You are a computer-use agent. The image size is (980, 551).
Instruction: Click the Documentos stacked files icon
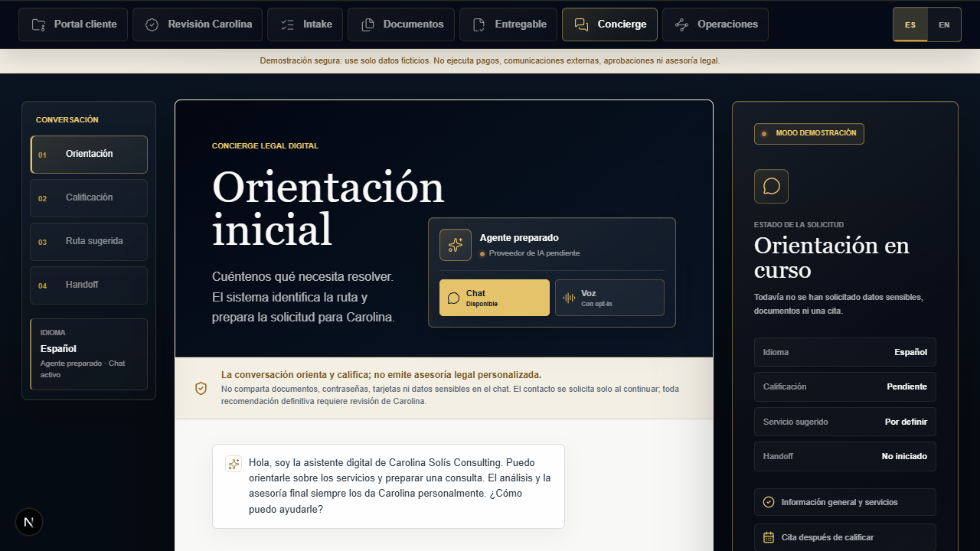[x=367, y=24]
